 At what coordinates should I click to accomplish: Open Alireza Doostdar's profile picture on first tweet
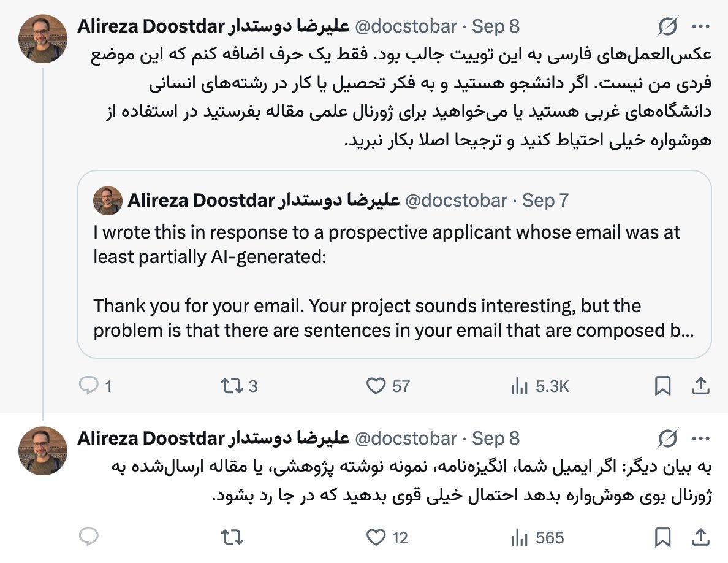click(43, 39)
